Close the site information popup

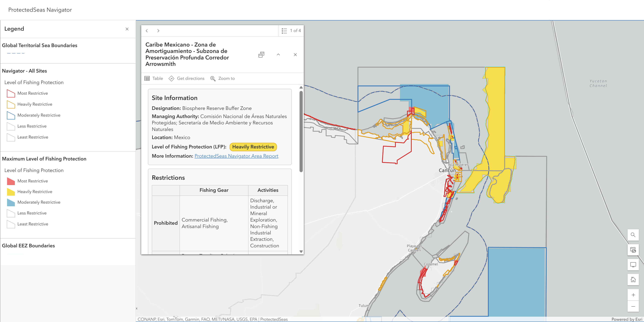point(295,54)
